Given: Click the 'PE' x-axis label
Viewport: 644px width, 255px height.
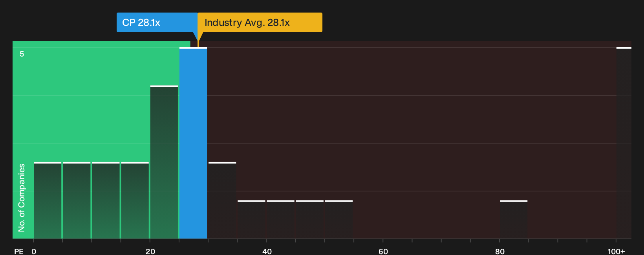Looking at the screenshot, I should point(19,251).
